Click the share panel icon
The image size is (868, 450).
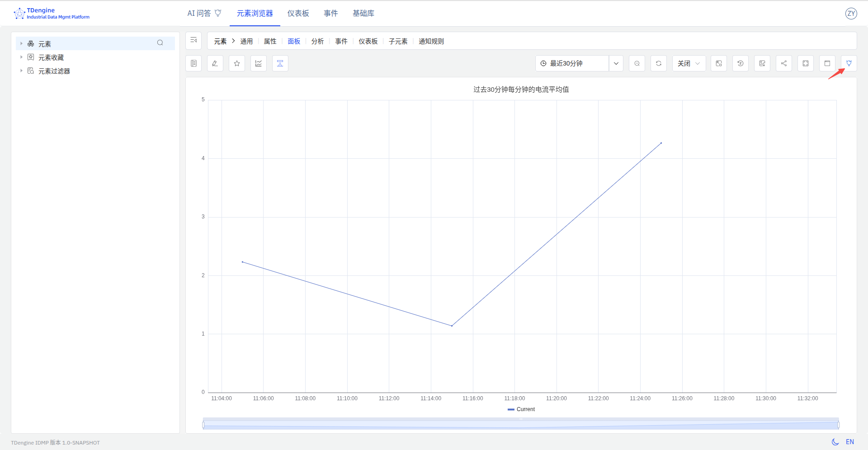pos(783,63)
